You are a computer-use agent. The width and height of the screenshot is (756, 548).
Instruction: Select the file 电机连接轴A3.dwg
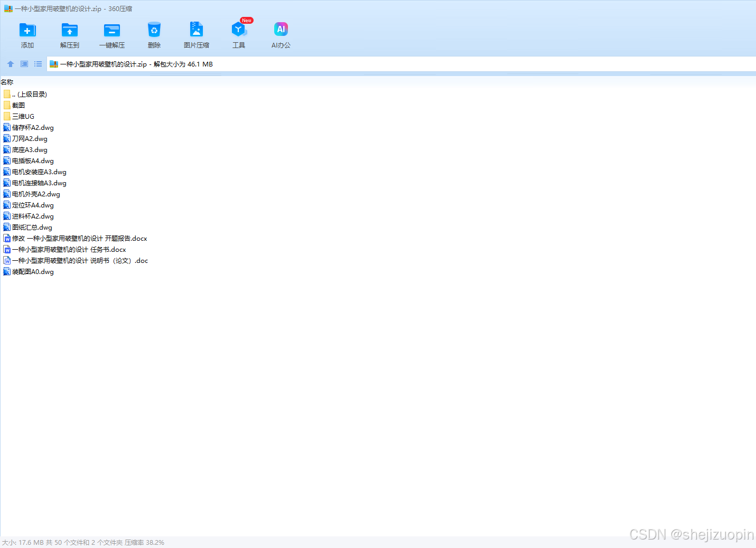click(x=35, y=183)
